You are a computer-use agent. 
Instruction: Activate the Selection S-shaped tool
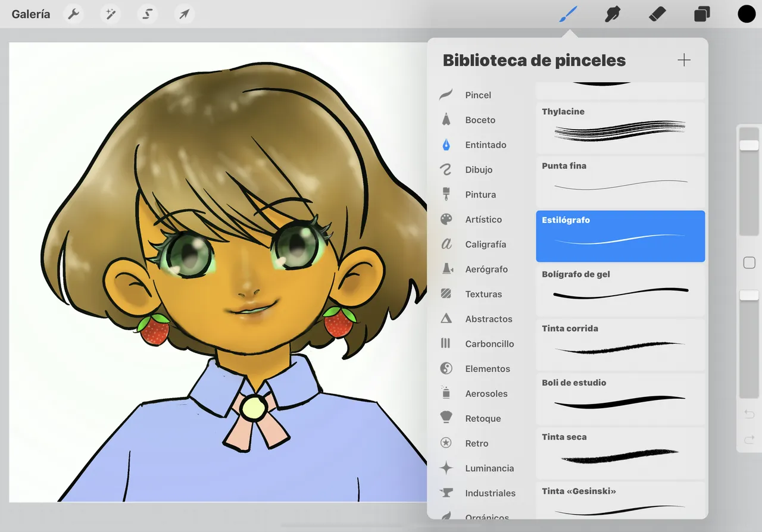[147, 14]
